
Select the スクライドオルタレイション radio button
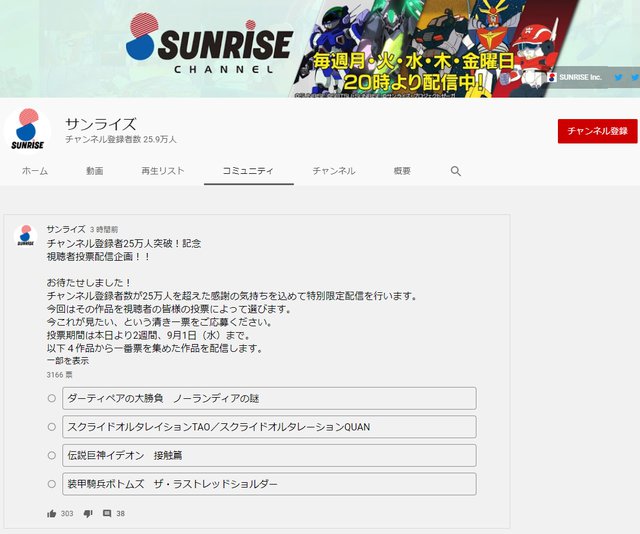click(51, 427)
